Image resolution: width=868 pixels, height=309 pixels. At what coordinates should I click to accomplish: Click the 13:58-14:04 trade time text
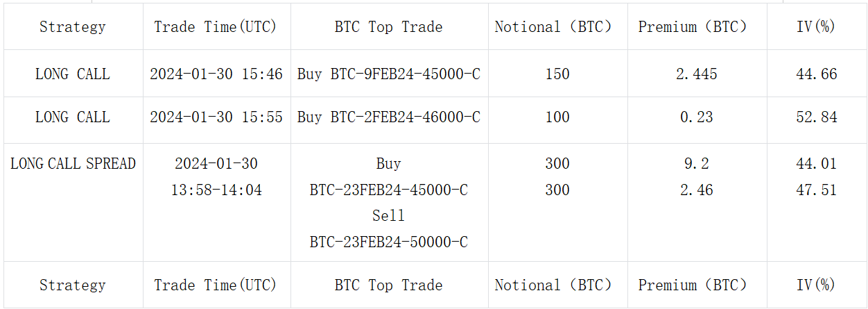click(x=216, y=190)
